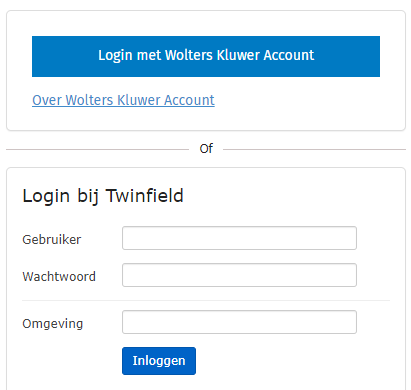Click the Wachtwoord field label
411x390 pixels.
[x=59, y=277]
